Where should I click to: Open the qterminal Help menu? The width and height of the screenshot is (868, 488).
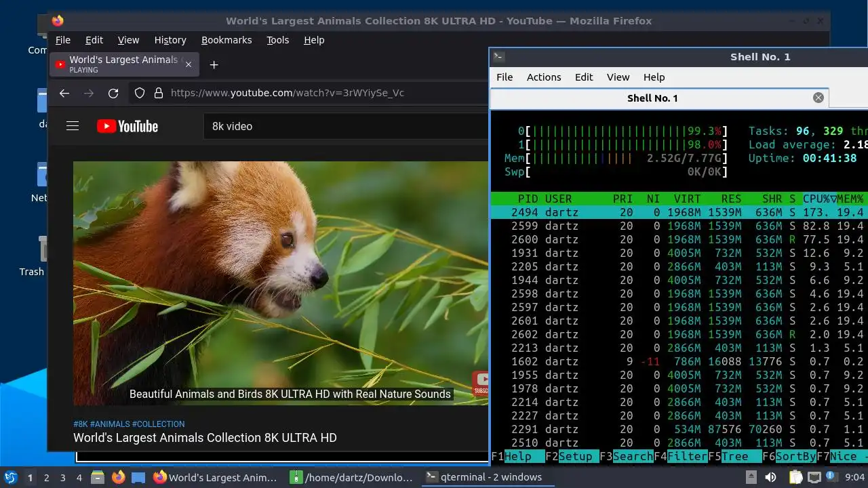pyautogui.click(x=654, y=77)
